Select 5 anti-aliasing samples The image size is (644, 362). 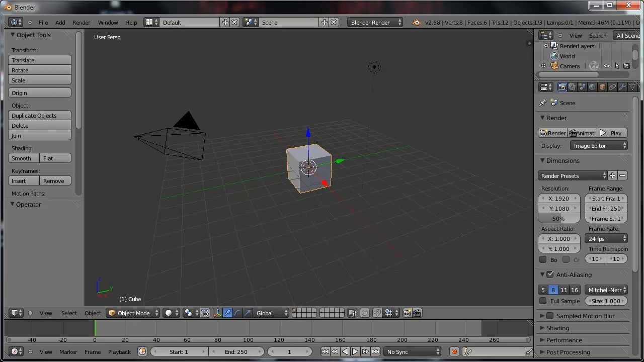tap(543, 290)
